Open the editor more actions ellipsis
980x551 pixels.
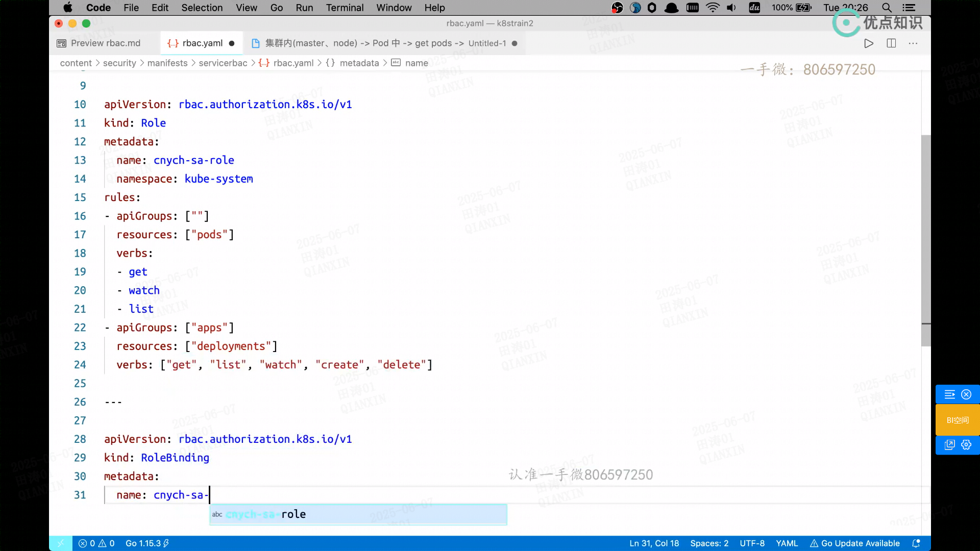(913, 43)
